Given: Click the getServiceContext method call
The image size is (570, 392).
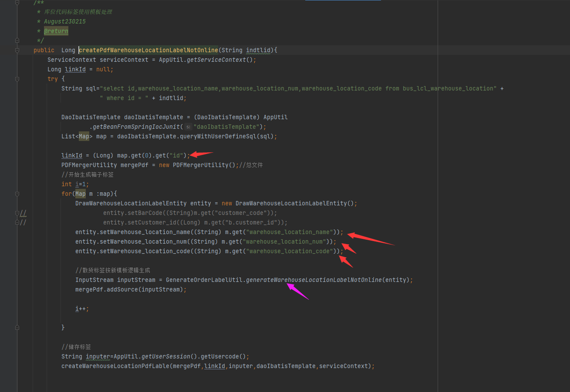Looking at the screenshot, I should click(216, 60).
